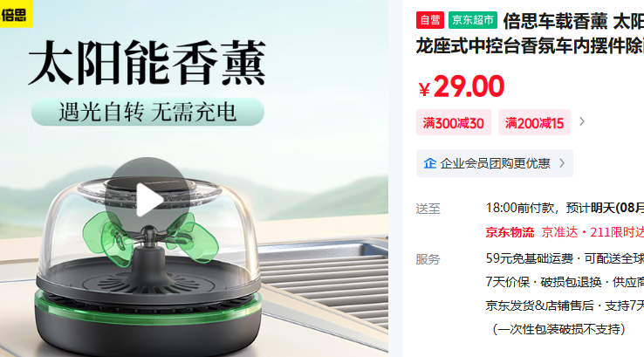This screenshot has width=644, height=357.
Task: Click the ¥29.00 price
Action: (x=462, y=86)
